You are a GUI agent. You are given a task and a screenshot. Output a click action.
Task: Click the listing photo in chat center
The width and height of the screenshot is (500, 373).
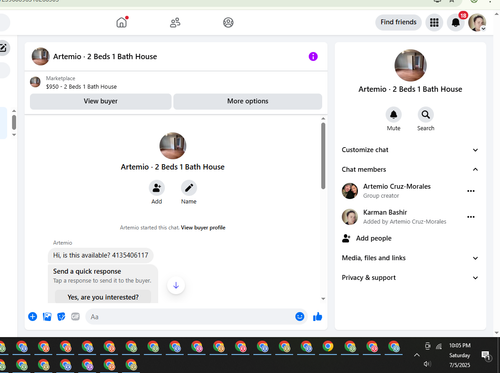173,146
